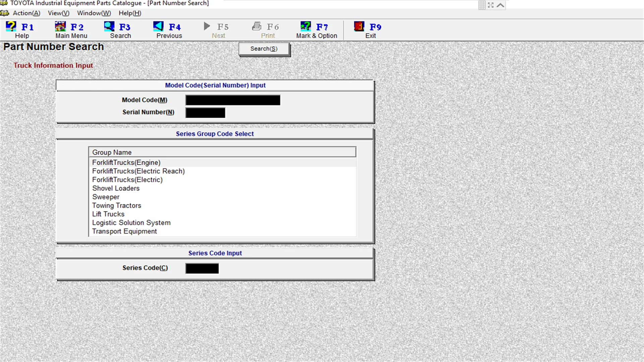Screen dimensions: 644x362
Task: Open the View(V) menu
Action: coord(58,13)
